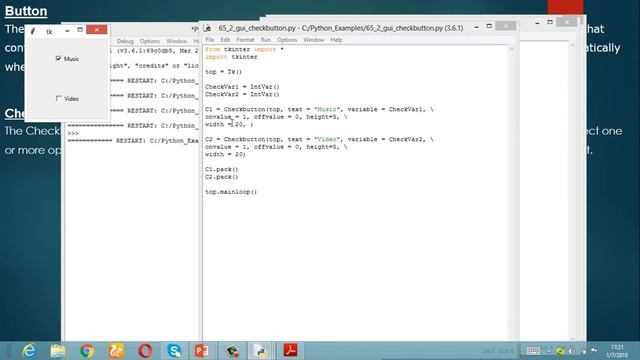The width and height of the screenshot is (640, 360).
Task: Open the editor's Window menu
Action: click(x=313, y=40)
